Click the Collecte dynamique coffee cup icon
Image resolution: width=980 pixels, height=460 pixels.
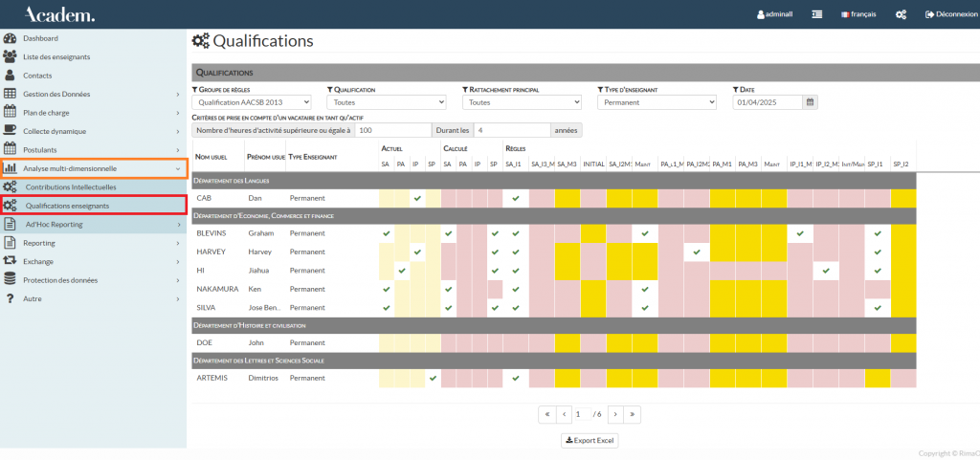(x=11, y=131)
